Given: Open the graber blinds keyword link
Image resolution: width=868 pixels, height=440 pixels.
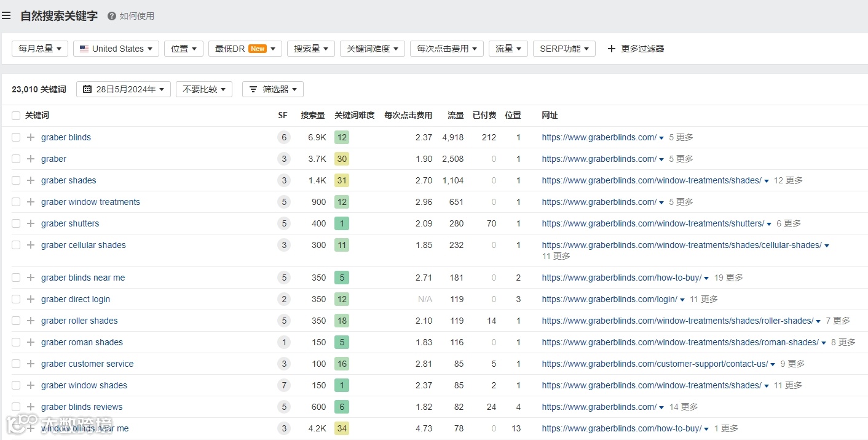Looking at the screenshot, I should [66, 137].
